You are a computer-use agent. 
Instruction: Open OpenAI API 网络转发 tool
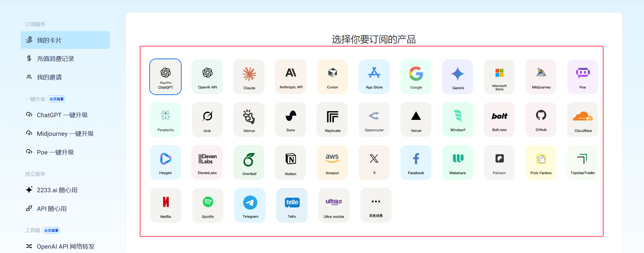pyautogui.click(x=65, y=247)
